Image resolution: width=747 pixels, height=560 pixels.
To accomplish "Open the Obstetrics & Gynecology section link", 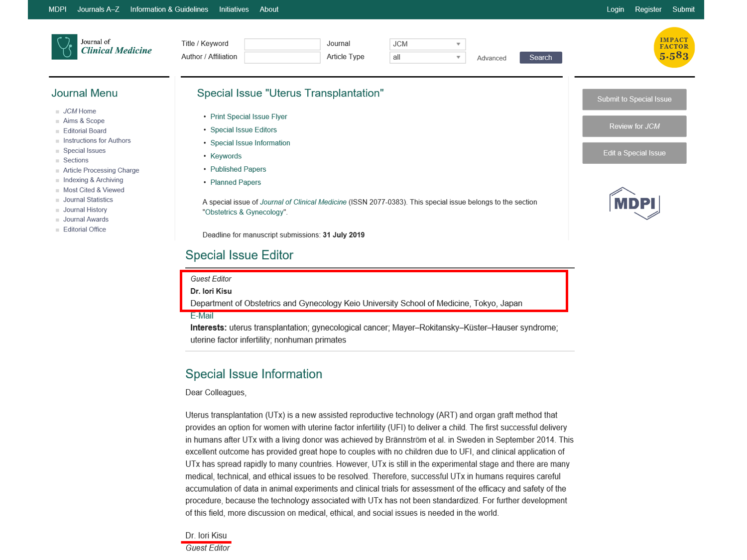I will (244, 213).
